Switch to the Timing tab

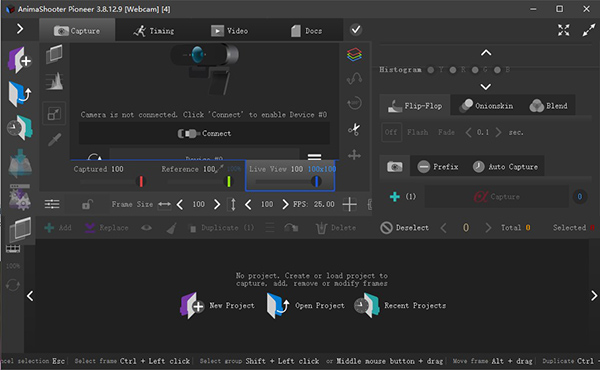153,31
